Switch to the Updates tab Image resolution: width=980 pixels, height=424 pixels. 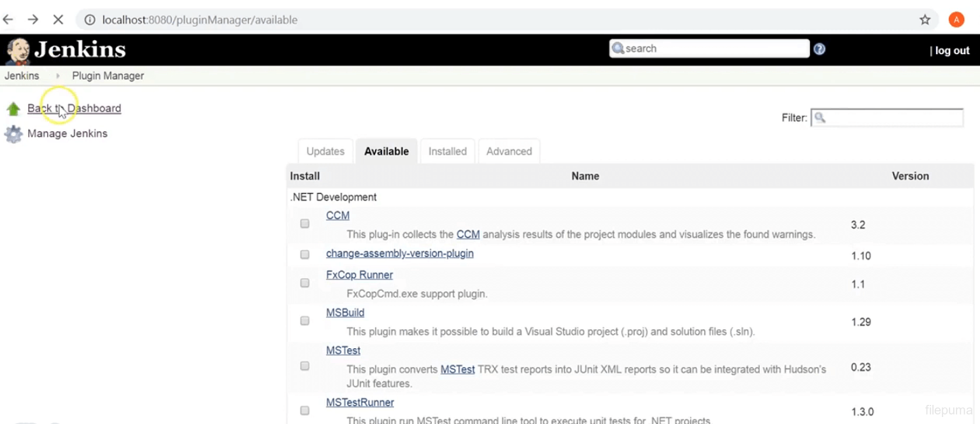click(x=325, y=152)
